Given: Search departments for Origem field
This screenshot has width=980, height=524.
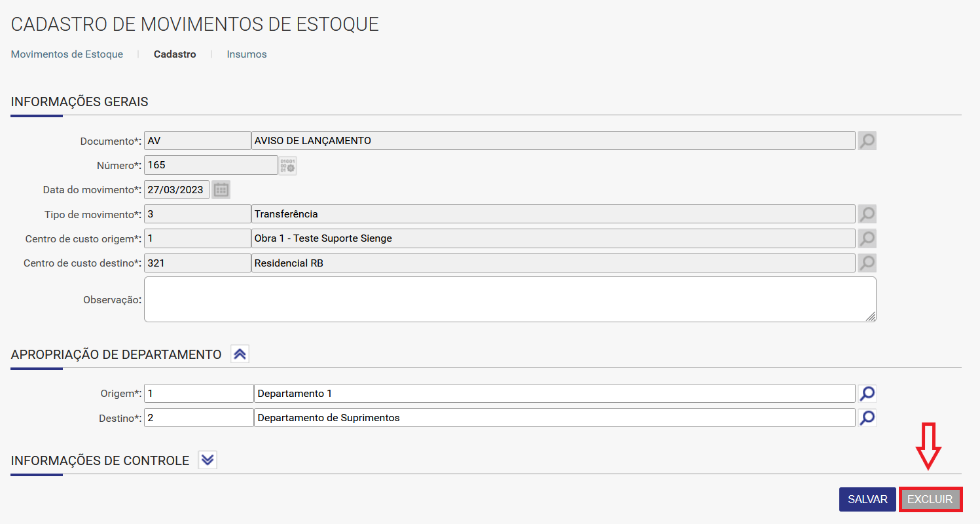Looking at the screenshot, I should pyautogui.click(x=867, y=394).
